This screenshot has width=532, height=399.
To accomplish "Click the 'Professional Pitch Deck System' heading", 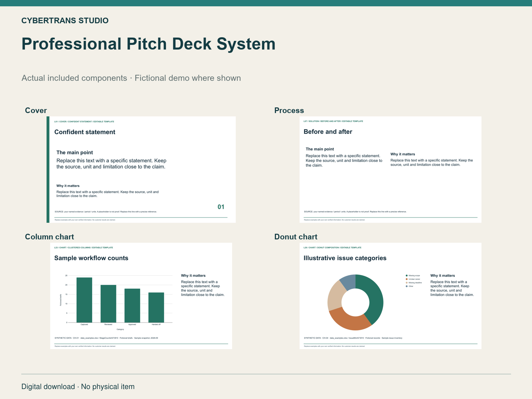I will [148, 44].
